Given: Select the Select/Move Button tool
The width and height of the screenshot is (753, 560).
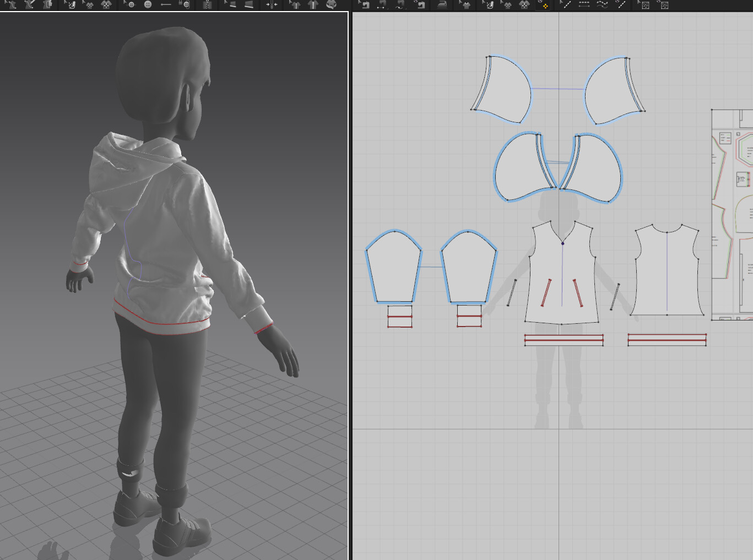Looking at the screenshot, I should [x=130, y=5].
